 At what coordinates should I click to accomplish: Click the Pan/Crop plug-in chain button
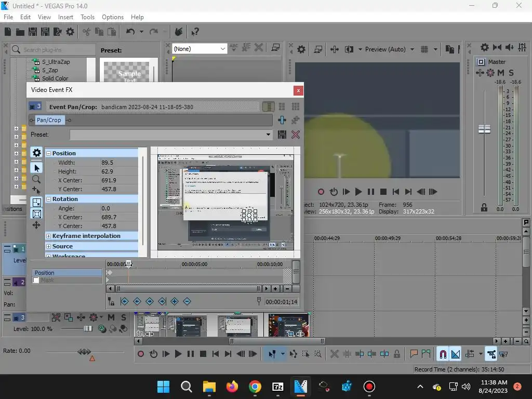[49, 120]
